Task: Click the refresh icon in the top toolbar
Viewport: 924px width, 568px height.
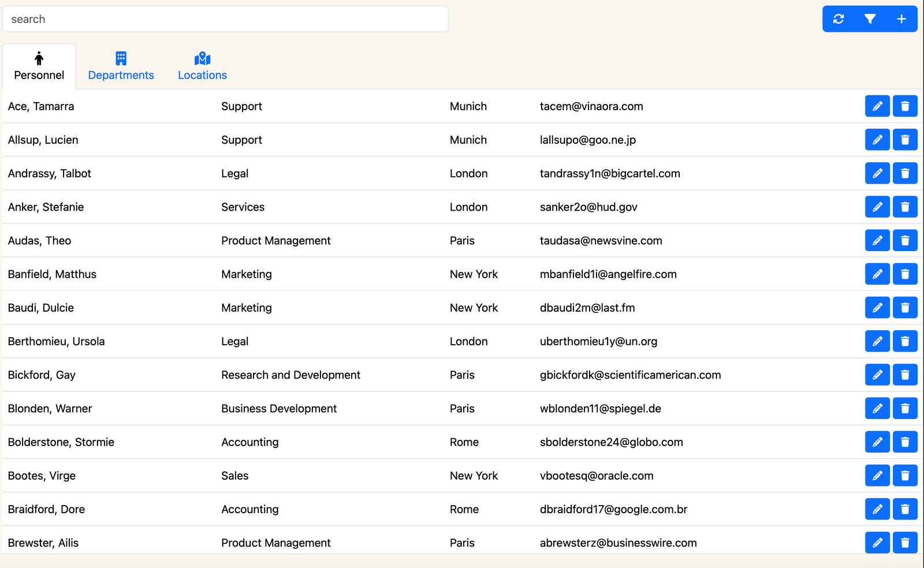Action: [839, 18]
